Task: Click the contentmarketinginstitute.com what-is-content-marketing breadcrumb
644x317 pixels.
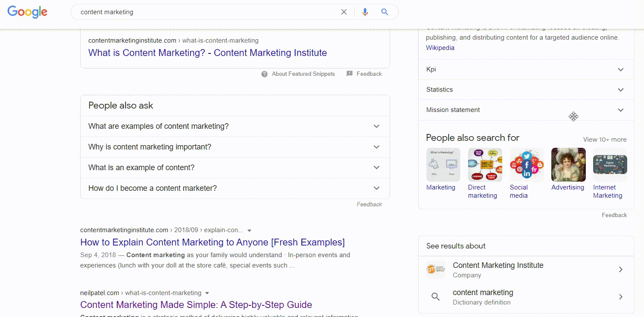Action: (x=173, y=40)
